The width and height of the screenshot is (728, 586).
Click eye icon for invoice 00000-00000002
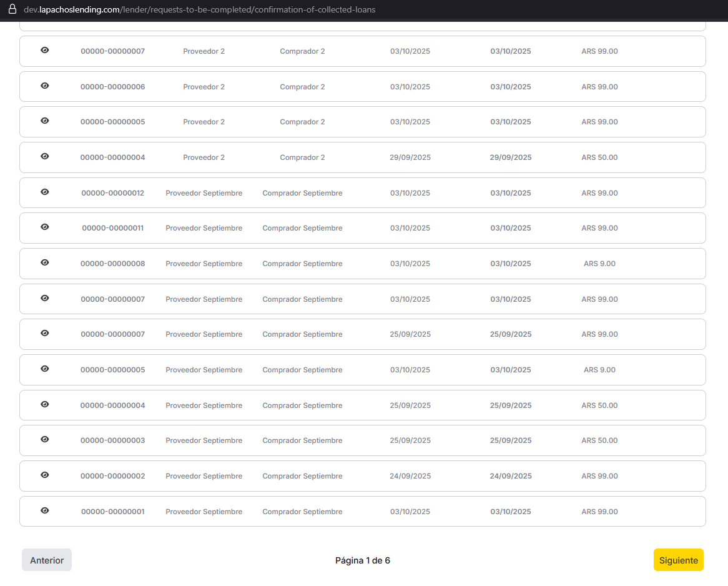(x=45, y=475)
